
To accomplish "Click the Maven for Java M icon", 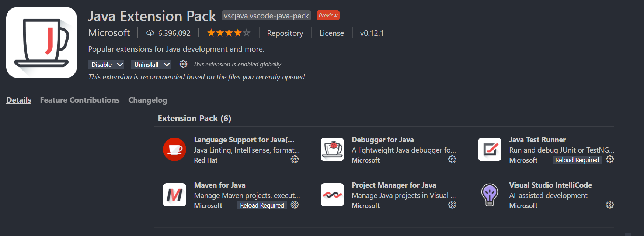I will pyautogui.click(x=174, y=195).
